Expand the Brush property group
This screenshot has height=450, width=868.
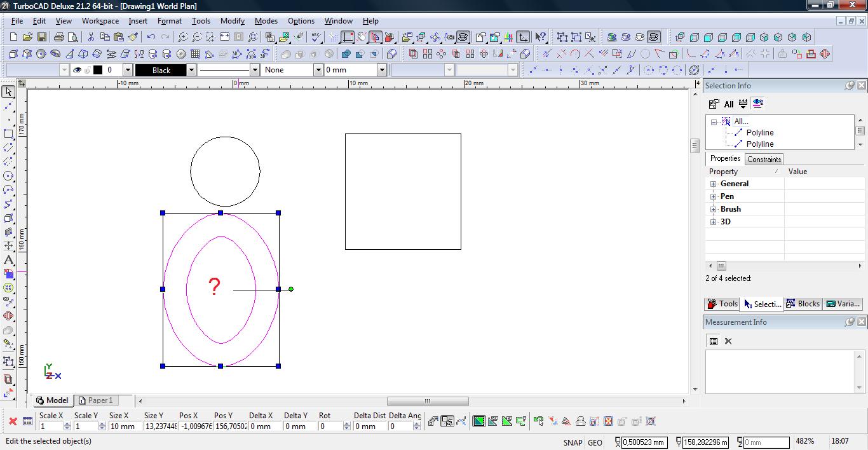713,209
